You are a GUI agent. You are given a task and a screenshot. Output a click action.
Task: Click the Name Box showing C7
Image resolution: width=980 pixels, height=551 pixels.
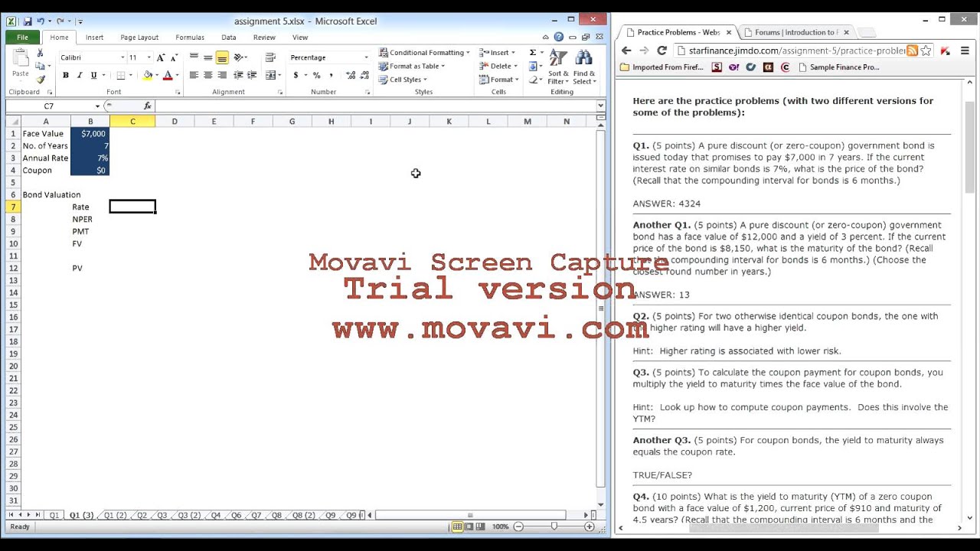pyautogui.click(x=49, y=106)
